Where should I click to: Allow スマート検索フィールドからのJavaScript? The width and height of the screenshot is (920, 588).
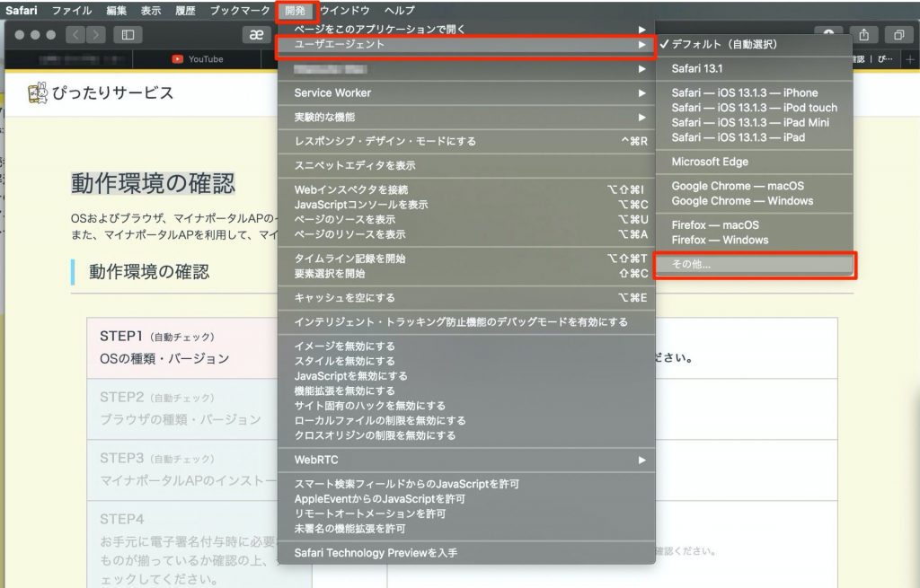(466, 484)
